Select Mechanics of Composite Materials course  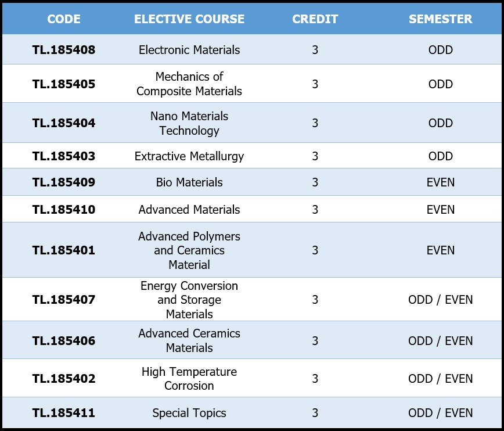point(189,84)
